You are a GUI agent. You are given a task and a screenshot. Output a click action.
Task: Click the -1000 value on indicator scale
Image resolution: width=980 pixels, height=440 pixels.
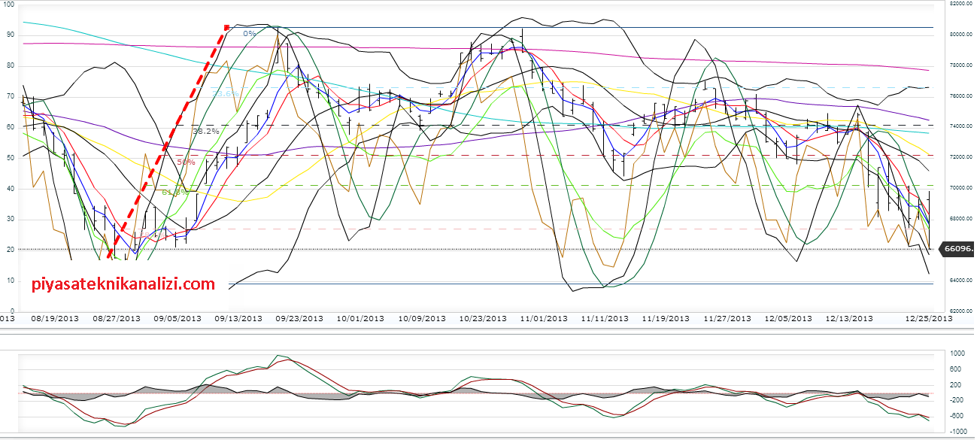955,432
